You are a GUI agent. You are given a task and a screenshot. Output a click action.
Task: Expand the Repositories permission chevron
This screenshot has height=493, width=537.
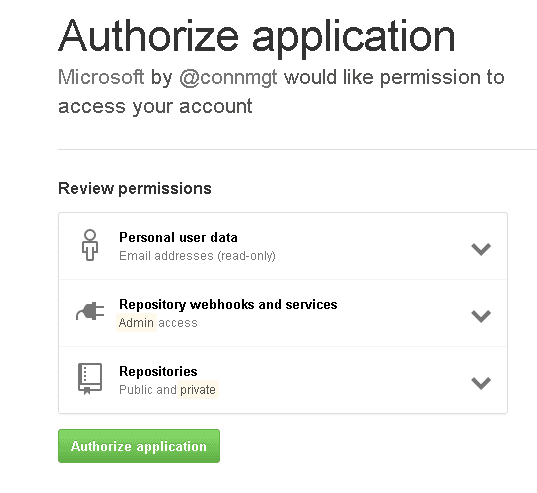click(x=481, y=383)
